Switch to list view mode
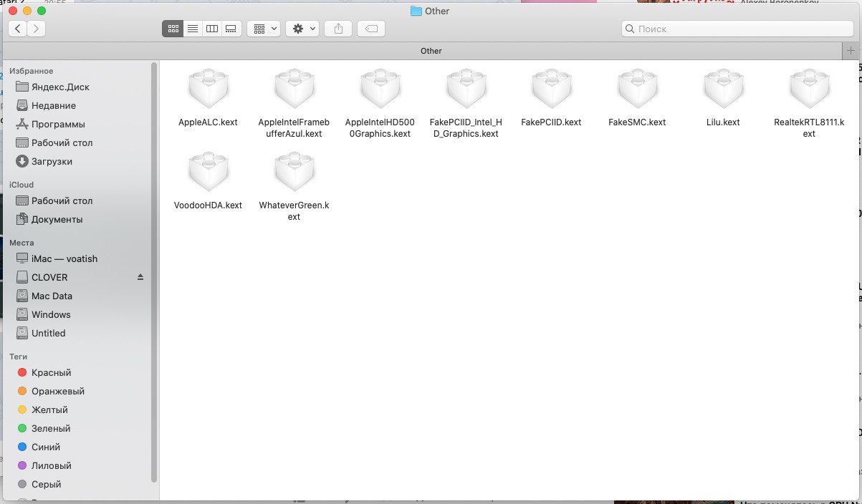 coord(192,29)
